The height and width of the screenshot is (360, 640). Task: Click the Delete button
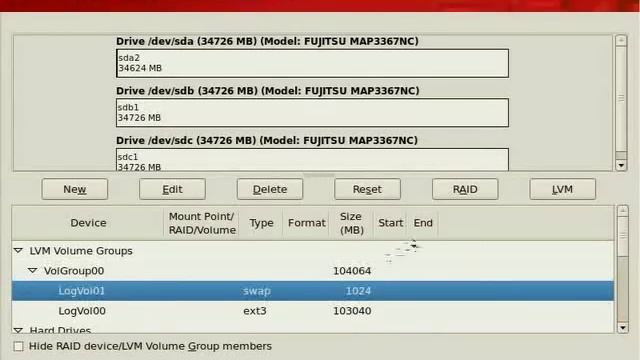pyautogui.click(x=270, y=189)
